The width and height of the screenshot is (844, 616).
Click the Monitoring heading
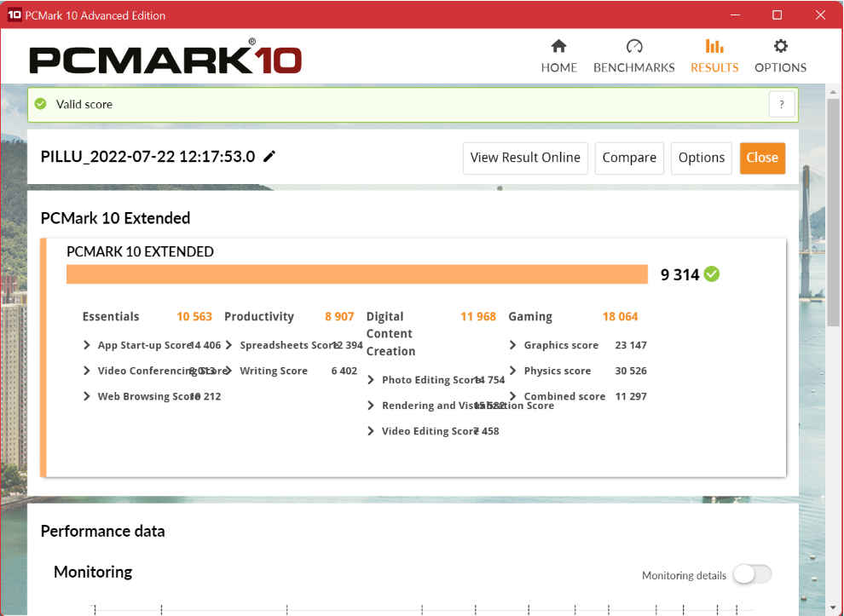coord(93,572)
